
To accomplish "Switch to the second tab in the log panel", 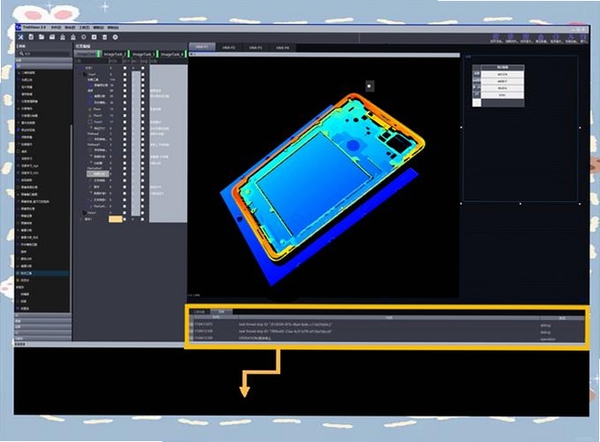I will pyautogui.click(x=221, y=312).
